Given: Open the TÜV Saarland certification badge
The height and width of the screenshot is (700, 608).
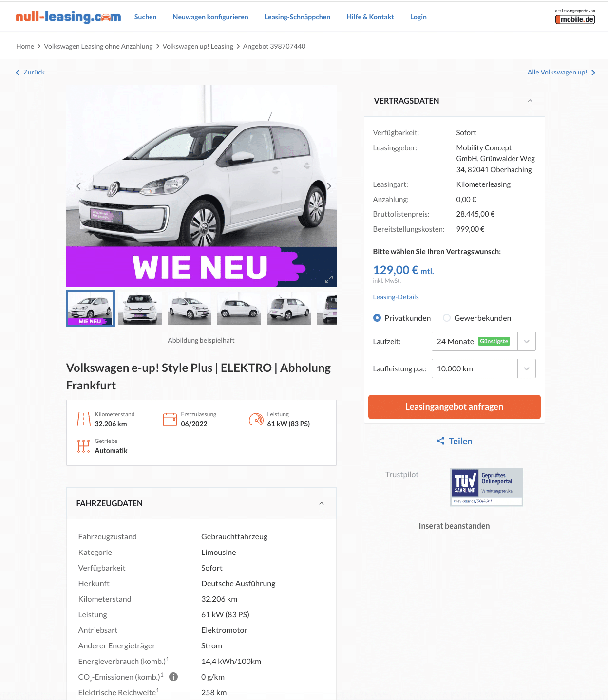Looking at the screenshot, I should coord(487,487).
